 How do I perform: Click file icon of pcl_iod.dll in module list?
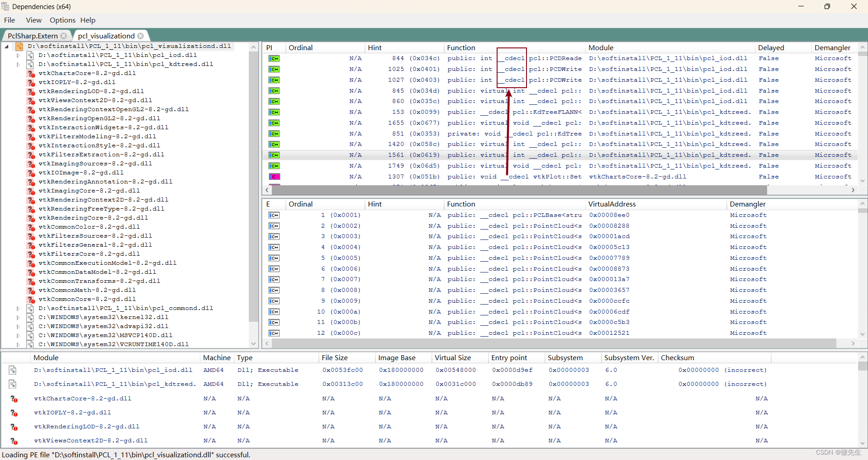click(x=13, y=370)
